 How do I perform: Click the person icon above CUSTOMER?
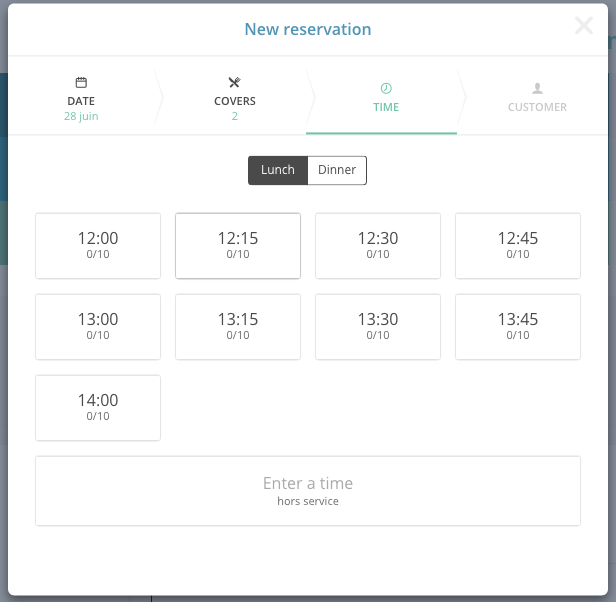(x=537, y=88)
